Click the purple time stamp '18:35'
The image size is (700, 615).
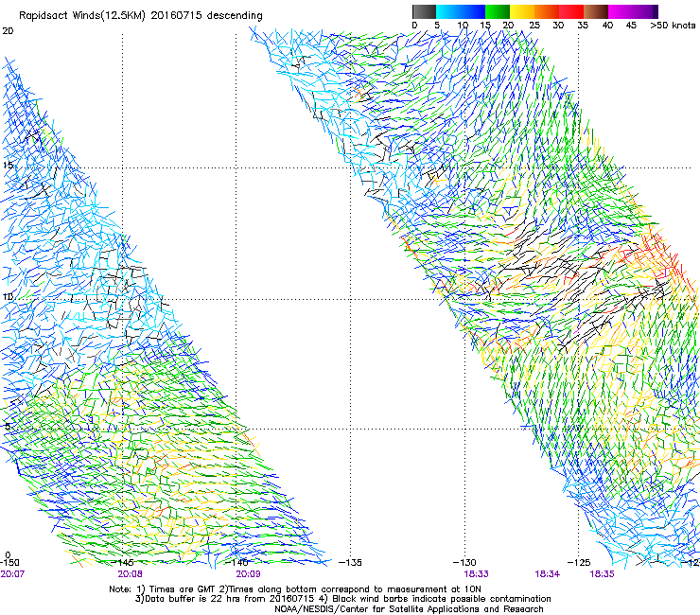(x=602, y=574)
